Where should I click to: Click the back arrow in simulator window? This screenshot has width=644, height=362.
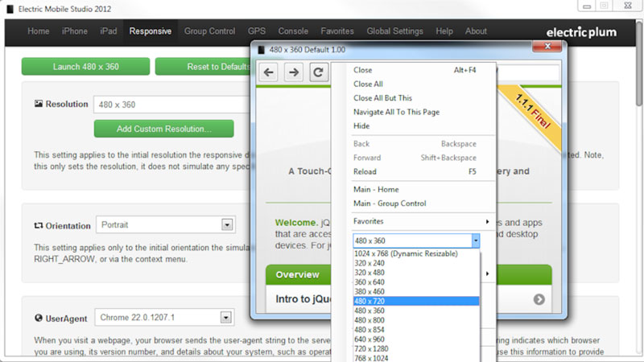[x=269, y=72]
